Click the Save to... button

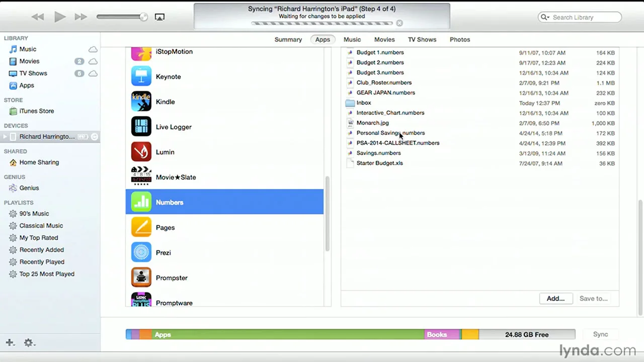[x=593, y=299]
